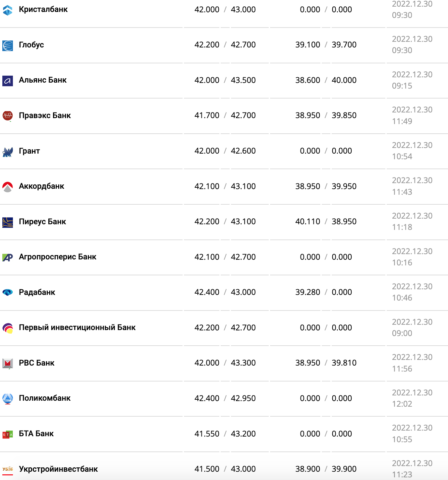Click the Альянс Банк logo icon
448x480 pixels.
(8, 81)
